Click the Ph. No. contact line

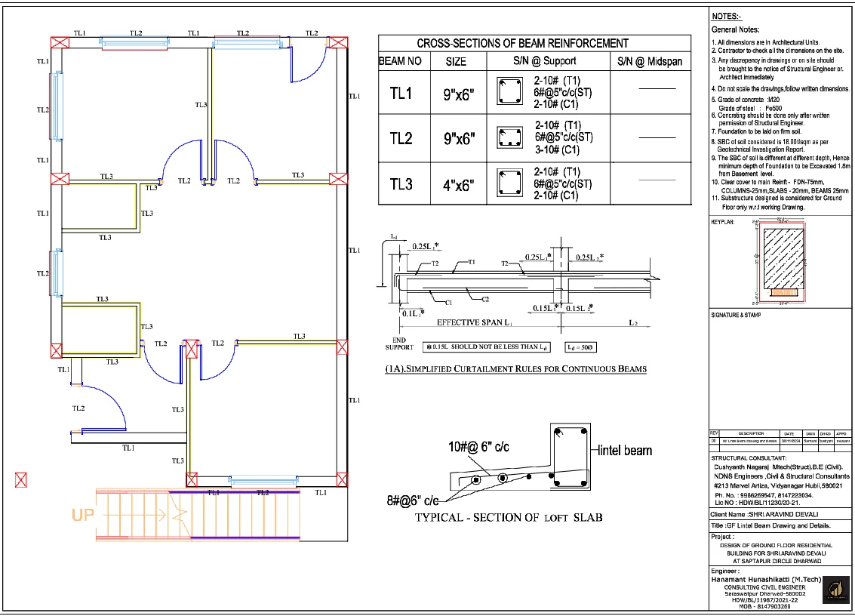pyautogui.click(x=764, y=495)
